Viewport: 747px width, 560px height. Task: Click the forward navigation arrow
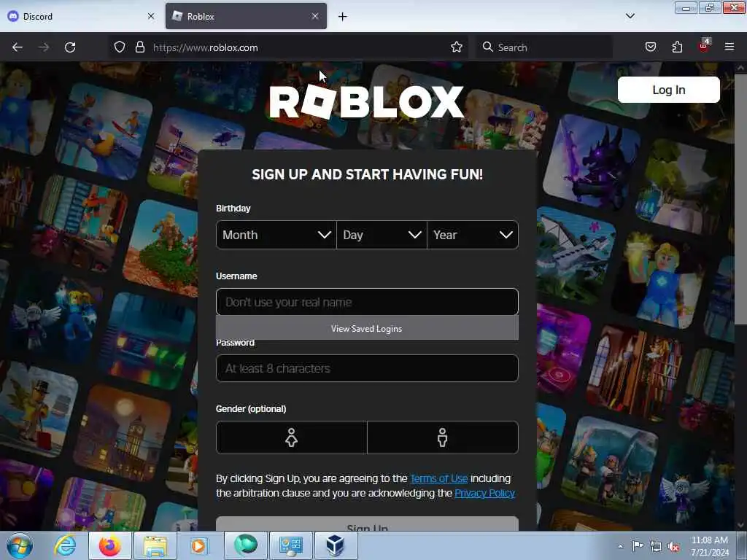point(43,47)
